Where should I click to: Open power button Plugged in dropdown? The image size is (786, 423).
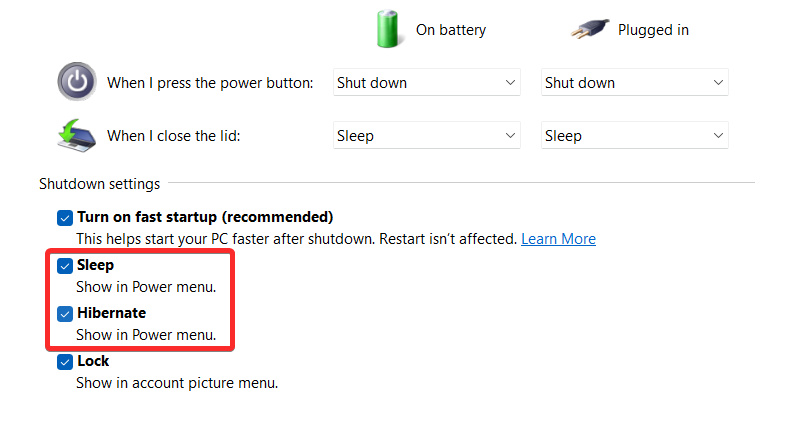[x=635, y=82]
